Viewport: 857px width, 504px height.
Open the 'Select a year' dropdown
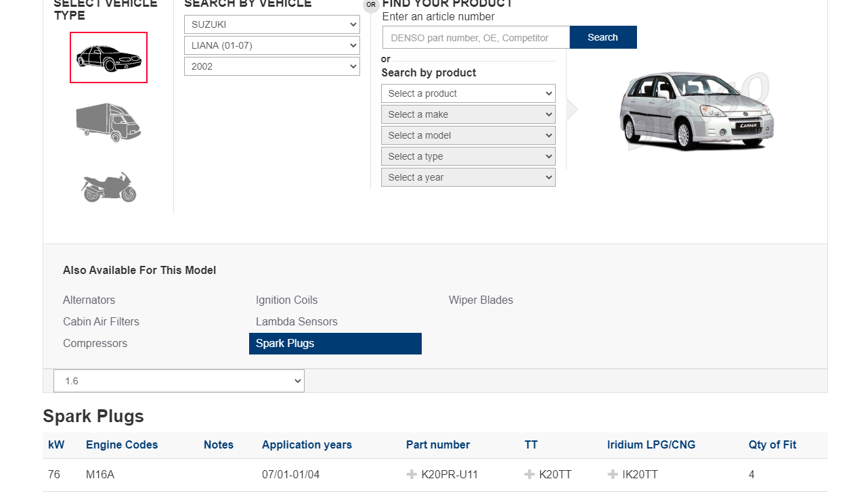(x=468, y=177)
